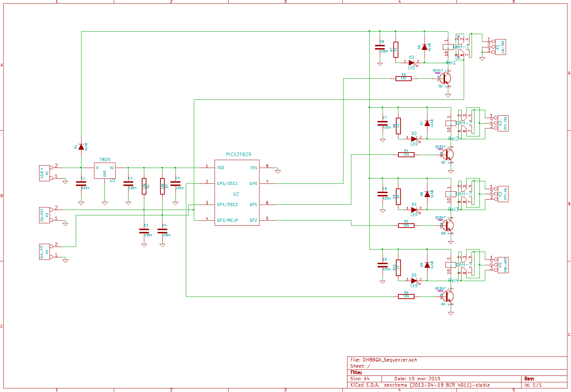The width and height of the screenshot is (571, 392).
Task: Click the GP4/OSC2 pin label
Action: [227, 205]
